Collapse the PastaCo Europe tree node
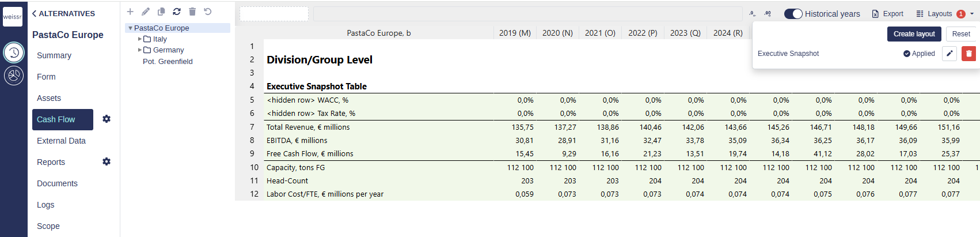 pyautogui.click(x=131, y=28)
